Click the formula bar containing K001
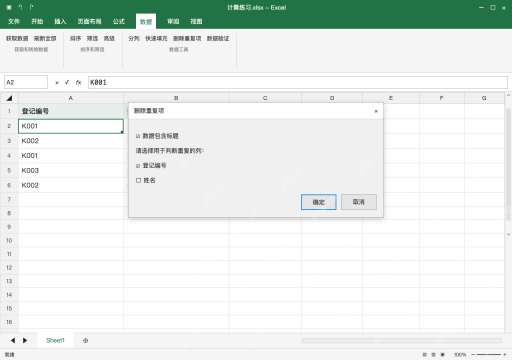This screenshot has height=360, width=512. tap(298, 82)
